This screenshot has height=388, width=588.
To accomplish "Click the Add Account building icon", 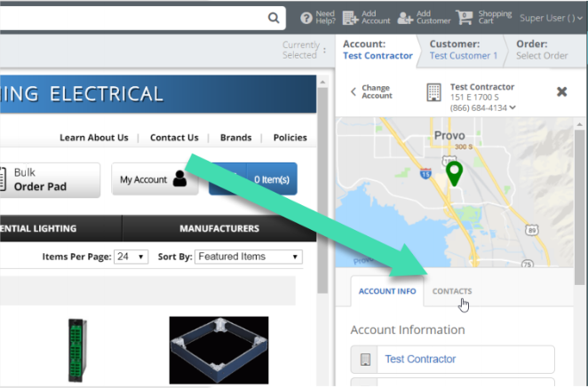I will pyautogui.click(x=350, y=18).
